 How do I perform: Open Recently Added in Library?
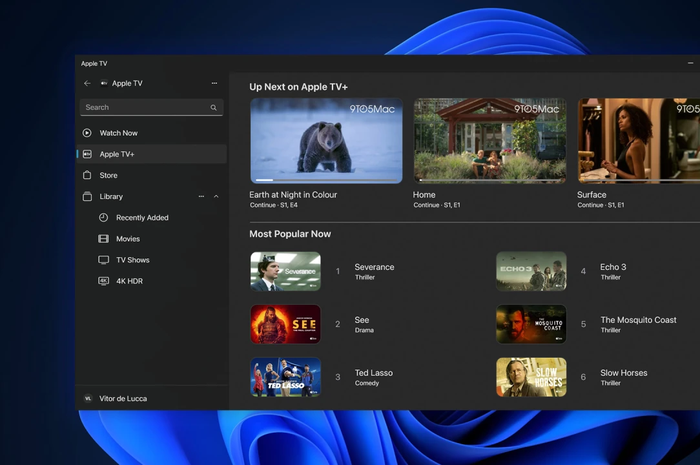pos(152,217)
